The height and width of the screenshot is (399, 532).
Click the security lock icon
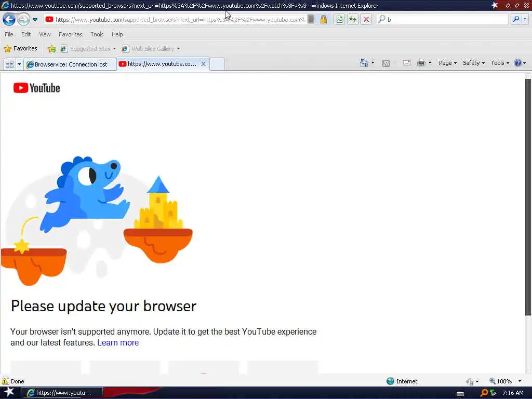coord(323,19)
